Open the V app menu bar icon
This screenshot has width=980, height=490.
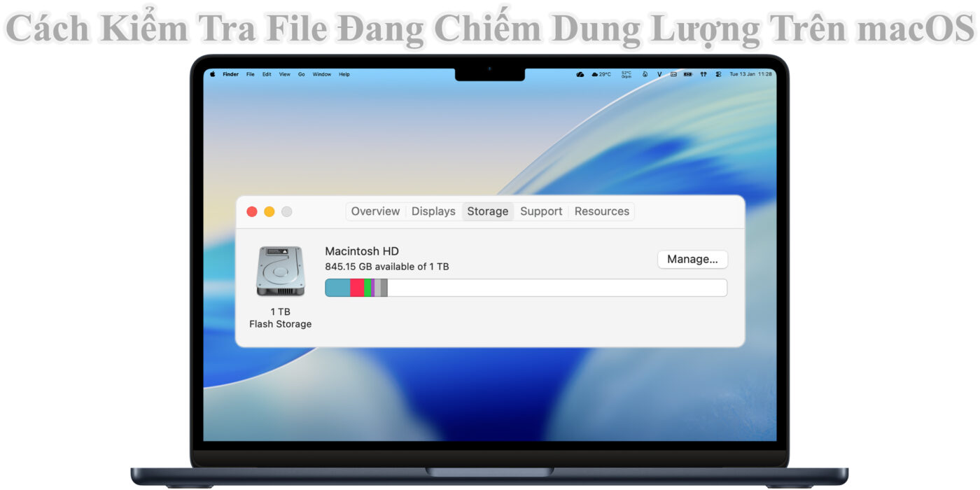(659, 74)
